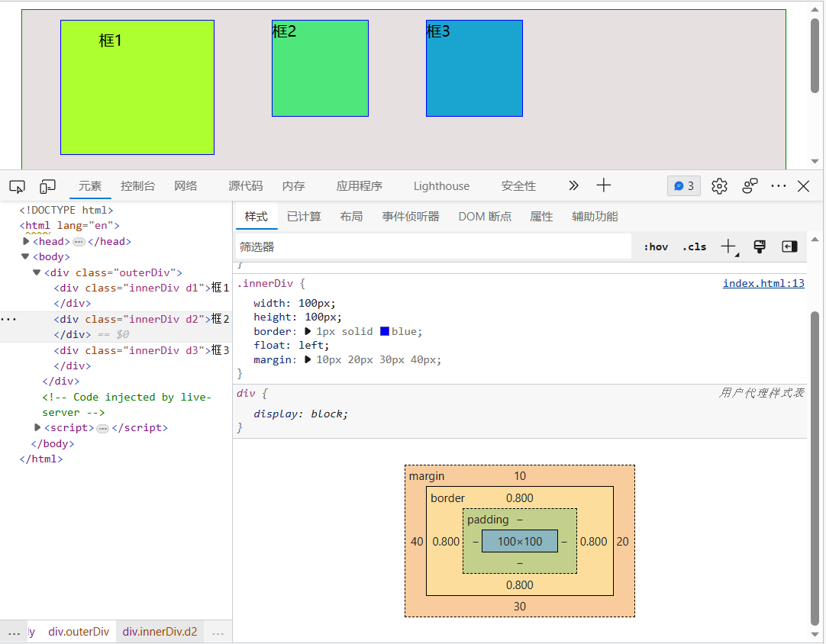Click the add new tool plus icon
Viewport: 826px width, 644px height.
tap(604, 185)
